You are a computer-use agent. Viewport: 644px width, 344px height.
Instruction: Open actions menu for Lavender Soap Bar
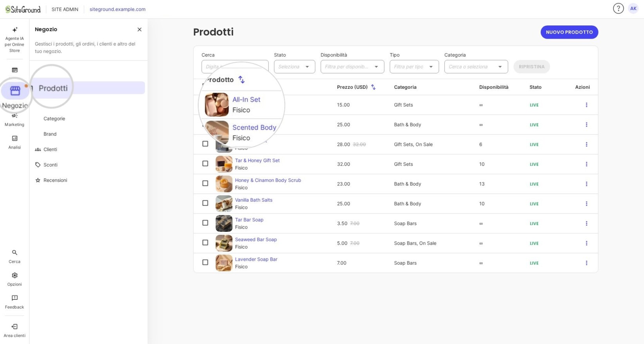586,263
